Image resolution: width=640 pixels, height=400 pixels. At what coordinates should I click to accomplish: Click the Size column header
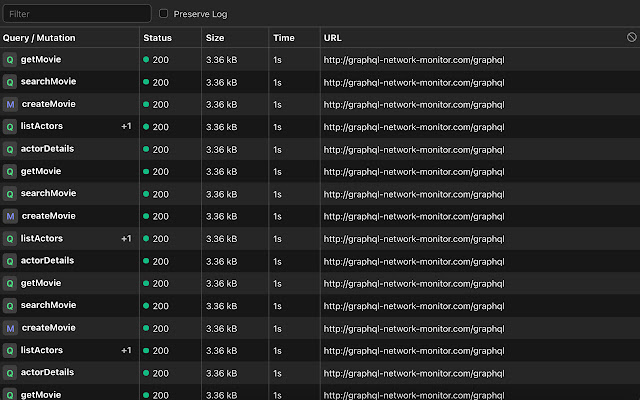click(215, 37)
